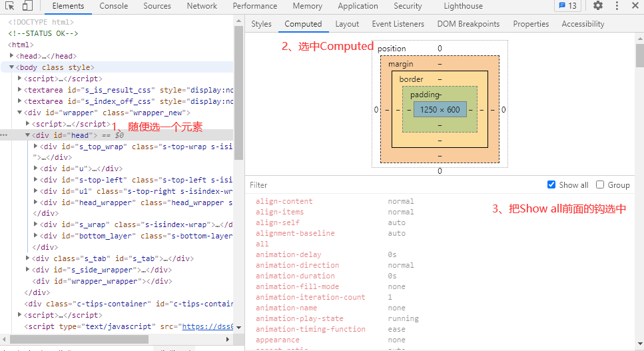
Task: Click the ellipsis beside the selected head div
Action: [x=4, y=135]
